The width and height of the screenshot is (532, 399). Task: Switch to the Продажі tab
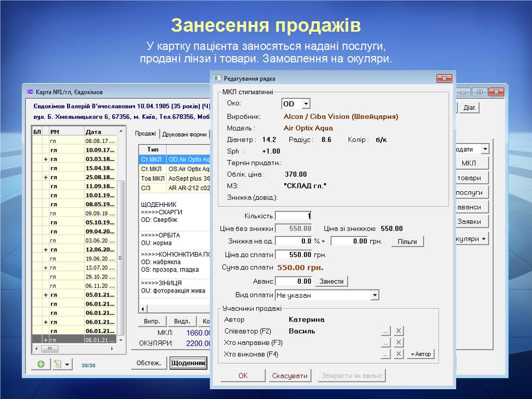click(145, 134)
